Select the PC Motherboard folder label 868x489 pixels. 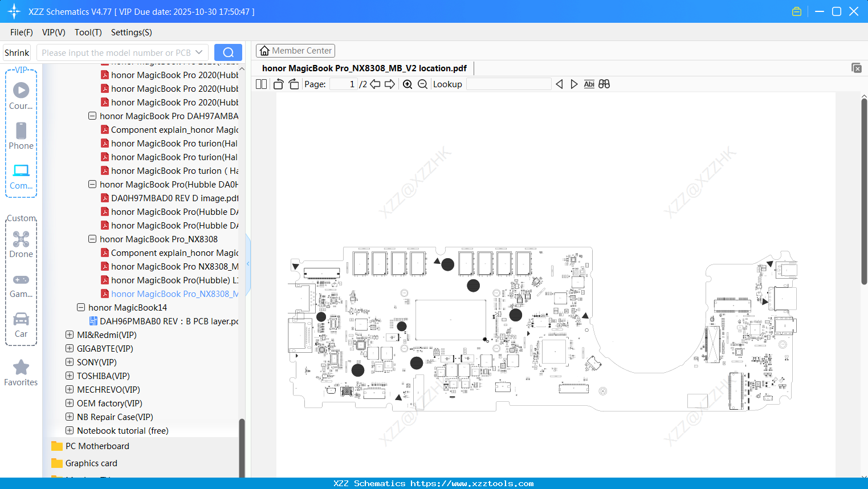click(x=97, y=446)
